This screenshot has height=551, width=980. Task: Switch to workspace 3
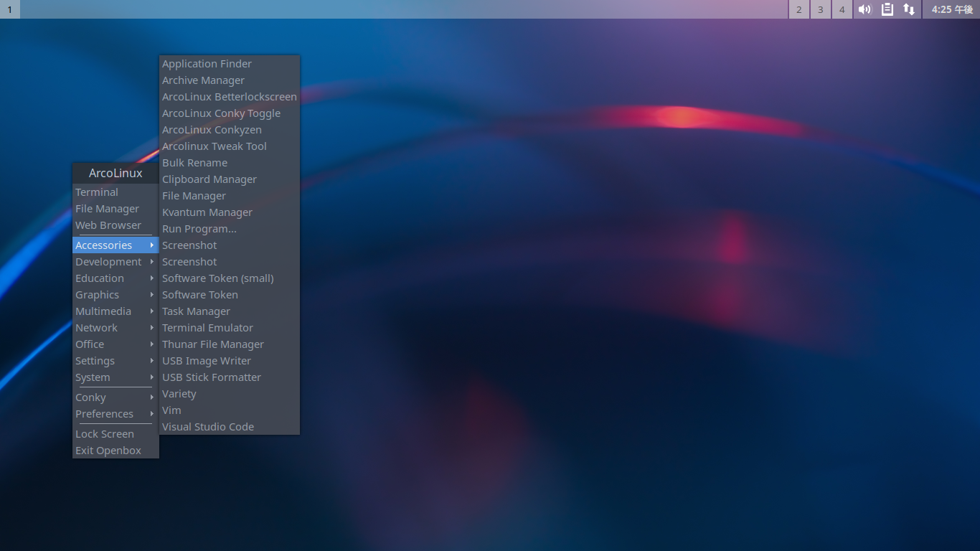821,9
